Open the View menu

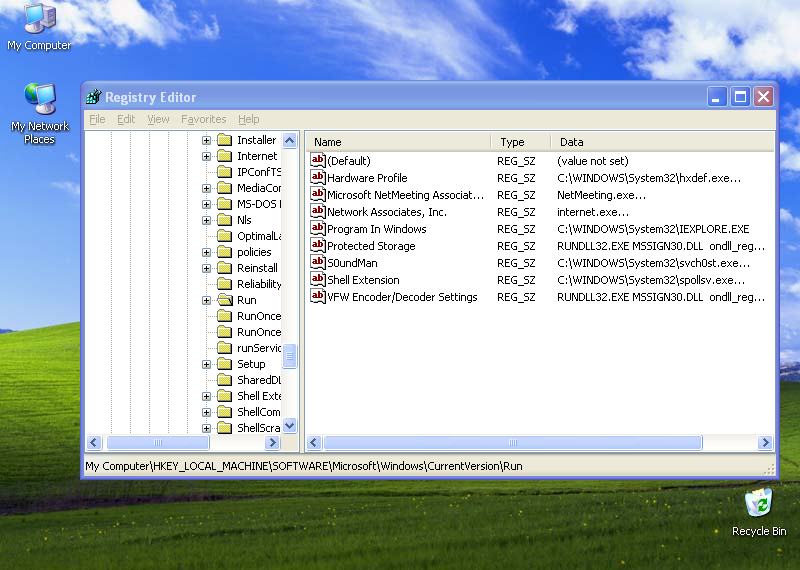click(x=158, y=119)
